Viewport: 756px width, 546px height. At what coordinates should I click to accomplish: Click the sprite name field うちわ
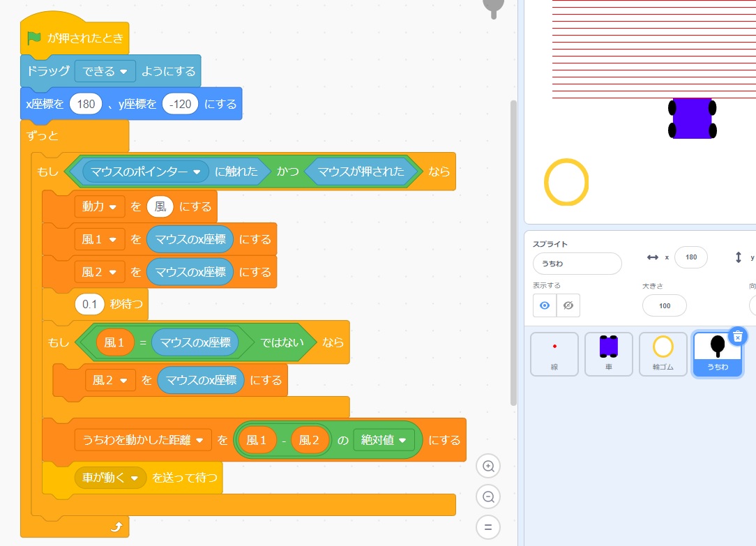[577, 264]
